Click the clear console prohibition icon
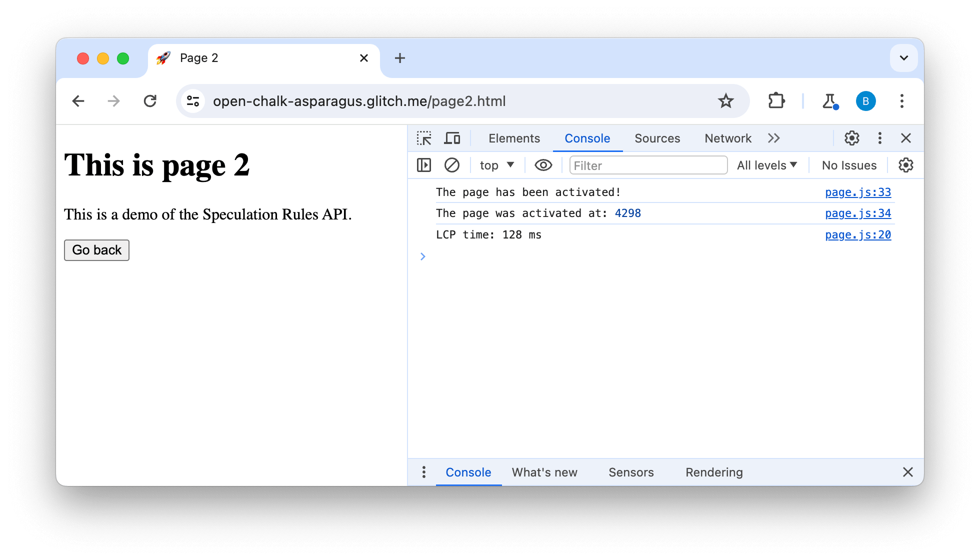The width and height of the screenshot is (980, 560). (451, 164)
